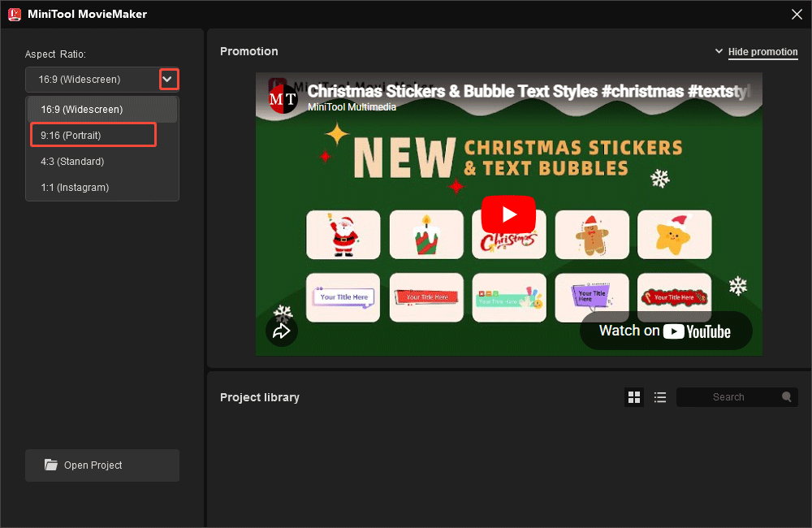Click the video share arrow icon
The width and height of the screenshot is (812, 528).
tap(282, 331)
